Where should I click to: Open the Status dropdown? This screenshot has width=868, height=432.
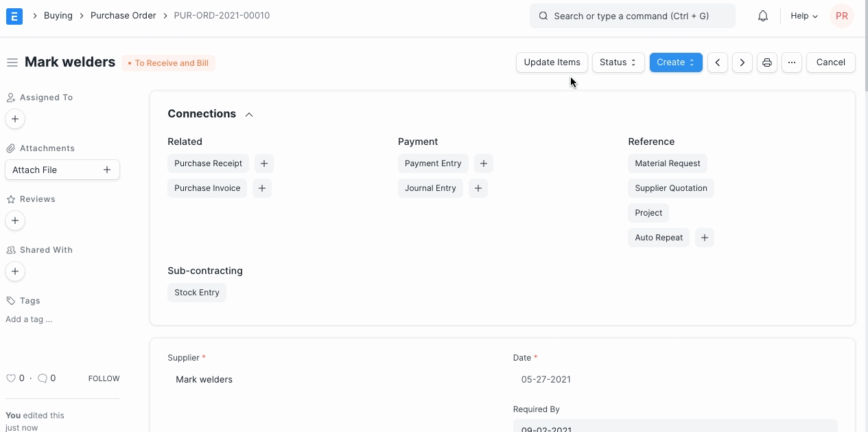(618, 62)
